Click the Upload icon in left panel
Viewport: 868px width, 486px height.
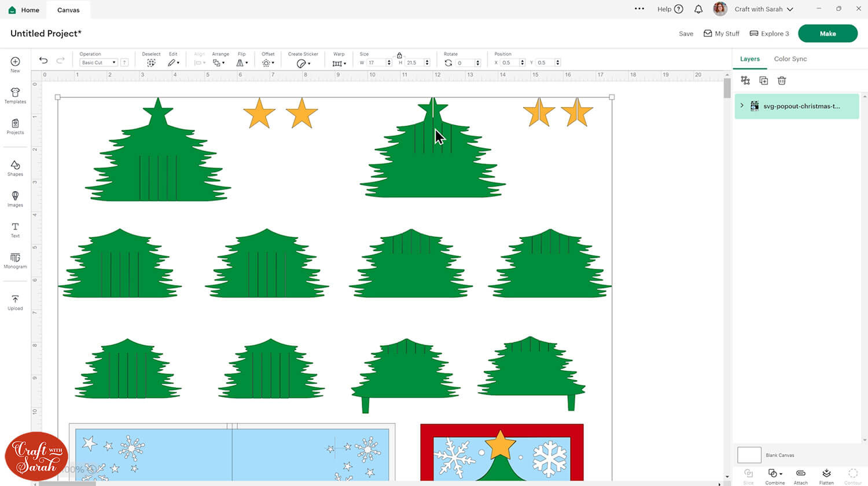[15, 302]
